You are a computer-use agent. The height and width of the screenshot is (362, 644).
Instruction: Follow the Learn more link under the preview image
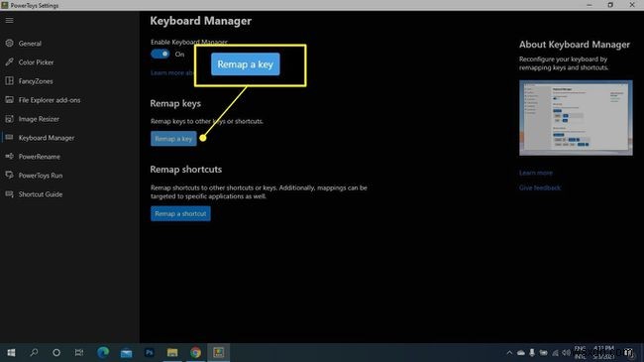click(x=536, y=173)
